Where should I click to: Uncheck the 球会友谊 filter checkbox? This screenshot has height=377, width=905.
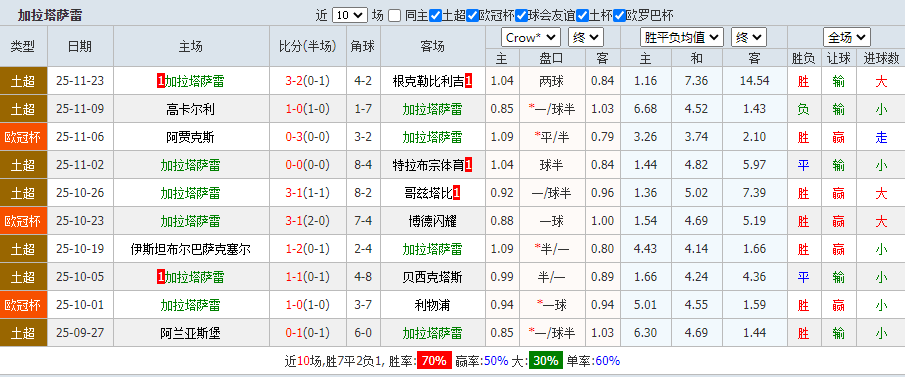pyautogui.click(x=521, y=16)
